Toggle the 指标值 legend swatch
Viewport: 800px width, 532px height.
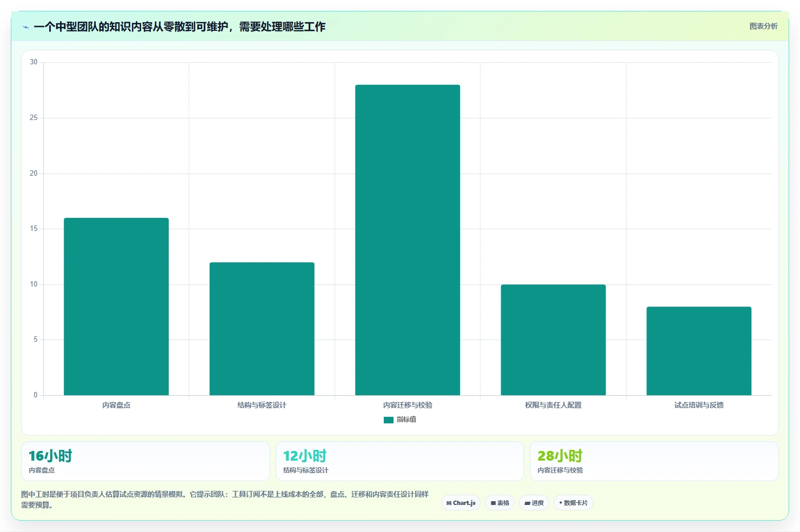click(389, 420)
